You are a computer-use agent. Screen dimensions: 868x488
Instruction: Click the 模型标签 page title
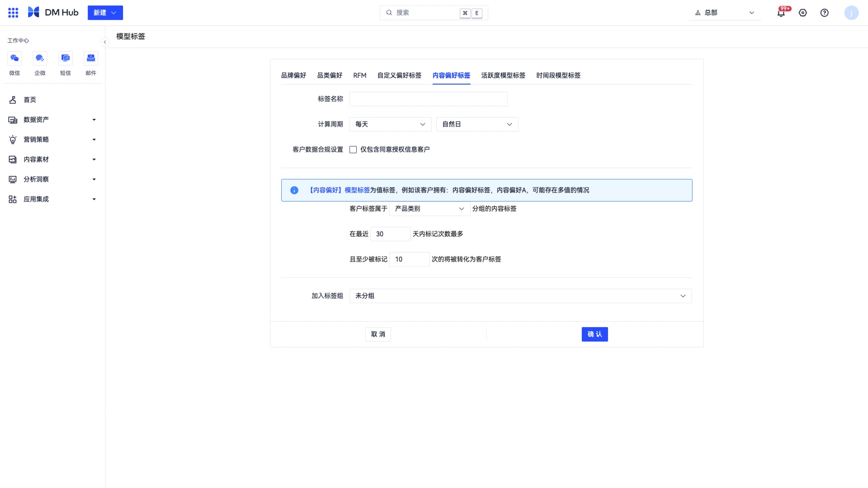click(x=131, y=36)
